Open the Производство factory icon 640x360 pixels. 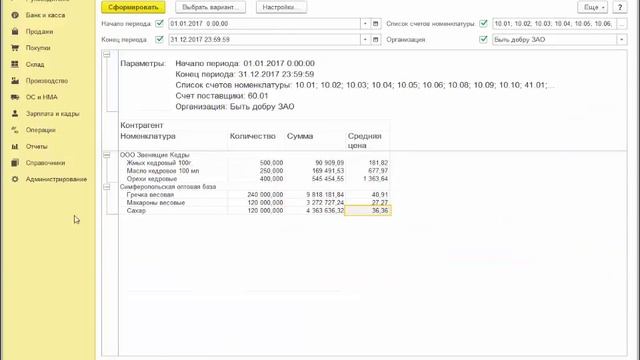pyautogui.click(x=15, y=81)
